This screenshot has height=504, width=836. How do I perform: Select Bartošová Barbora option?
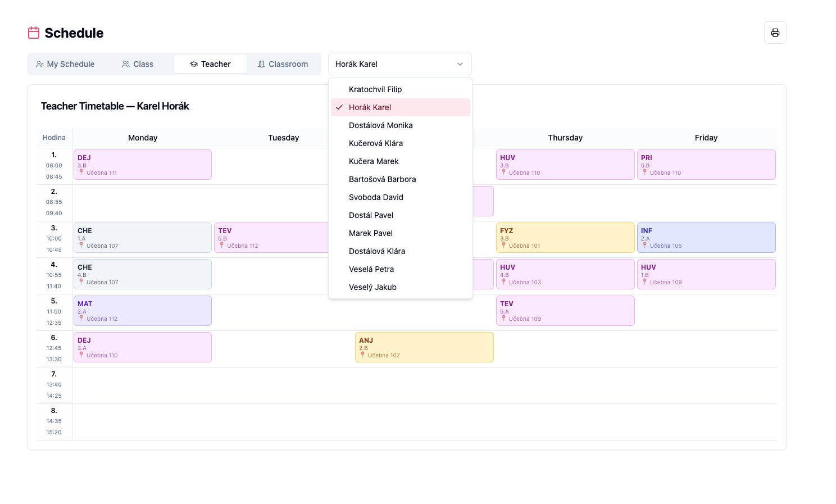(x=401, y=179)
